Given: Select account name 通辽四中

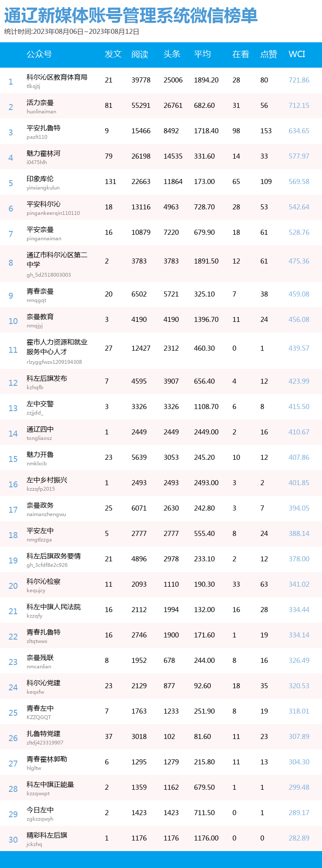Looking at the screenshot, I should point(40,429).
